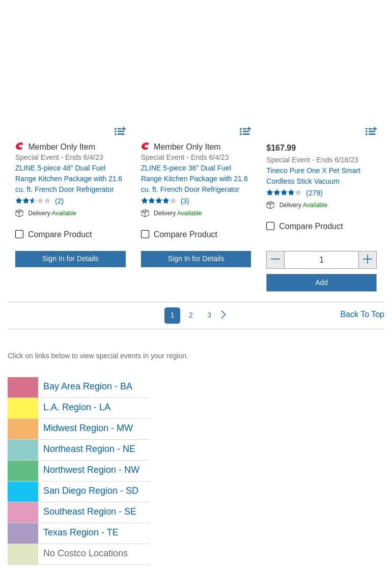This screenshot has height=568, width=392.
Task: Click Add button for Tineco vacuum
Action: pyautogui.click(x=321, y=282)
